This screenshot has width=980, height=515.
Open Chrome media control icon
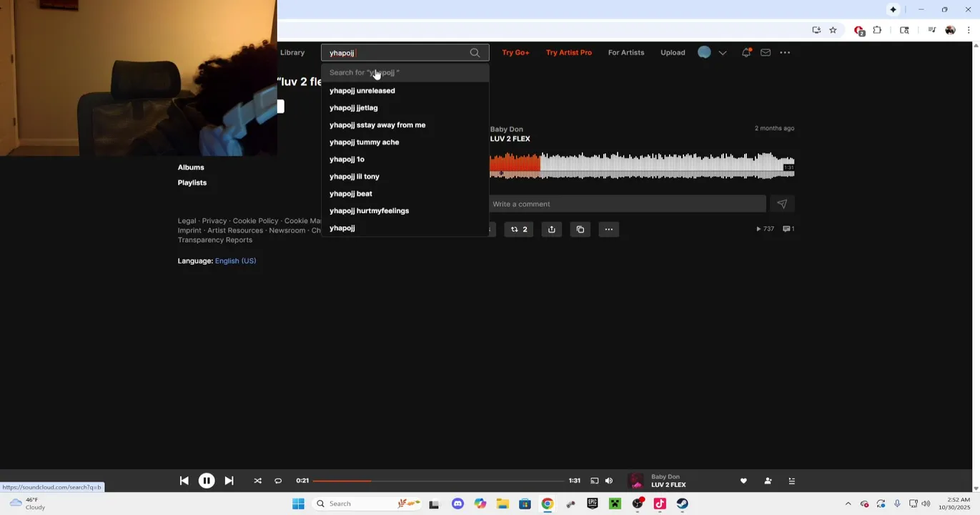[x=931, y=30]
